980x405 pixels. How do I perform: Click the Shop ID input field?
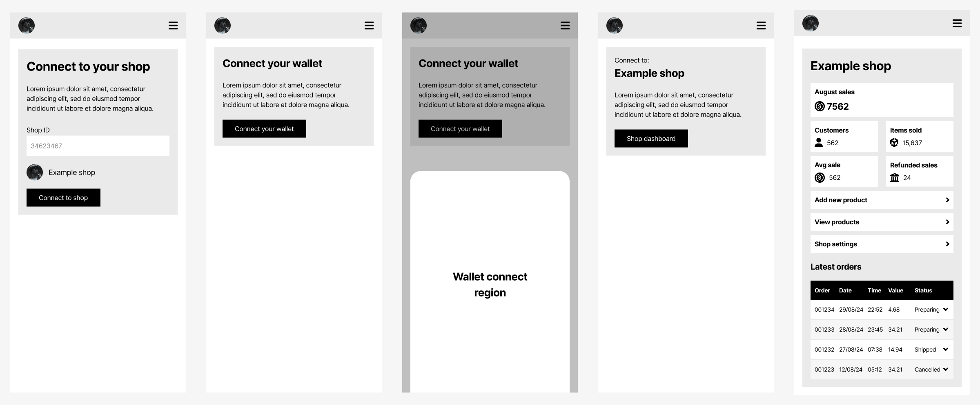coord(98,146)
